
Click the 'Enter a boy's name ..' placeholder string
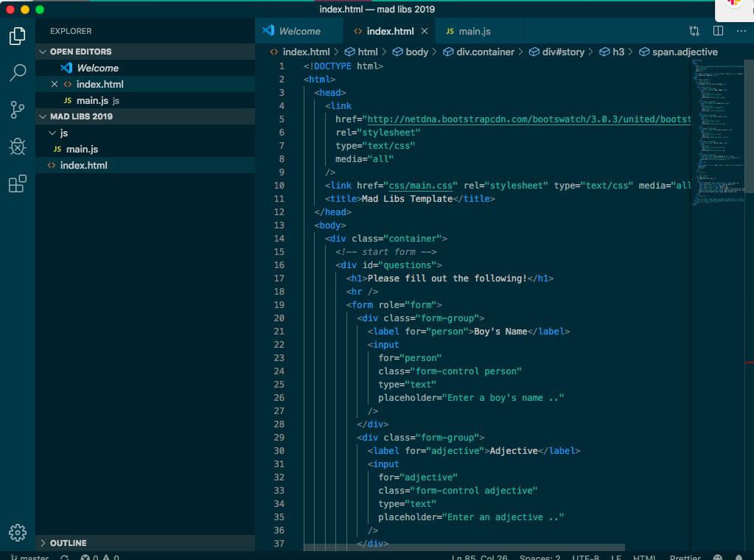click(503, 398)
